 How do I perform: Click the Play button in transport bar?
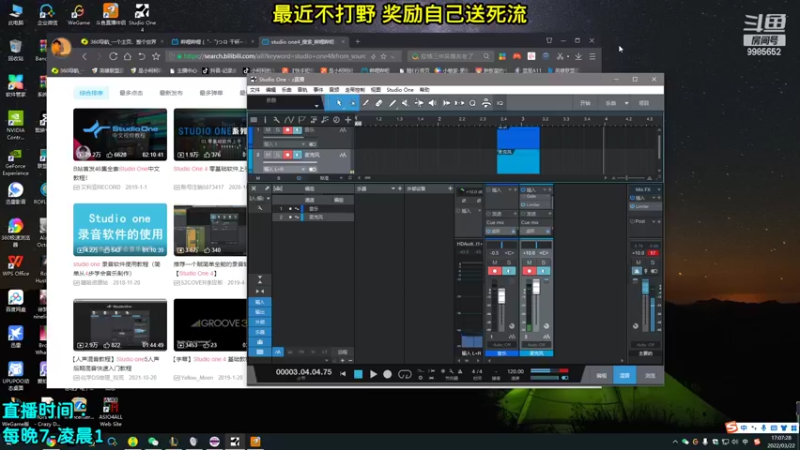(x=373, y=374)
